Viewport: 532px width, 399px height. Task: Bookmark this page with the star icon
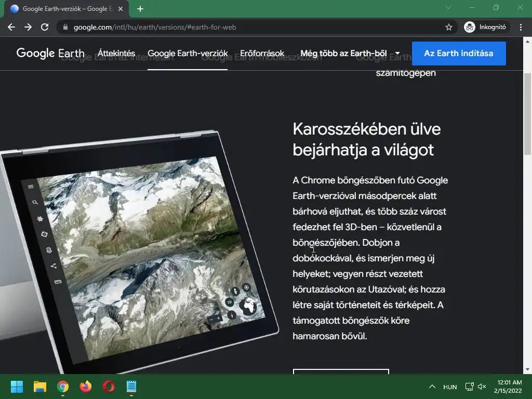[448, 27]
